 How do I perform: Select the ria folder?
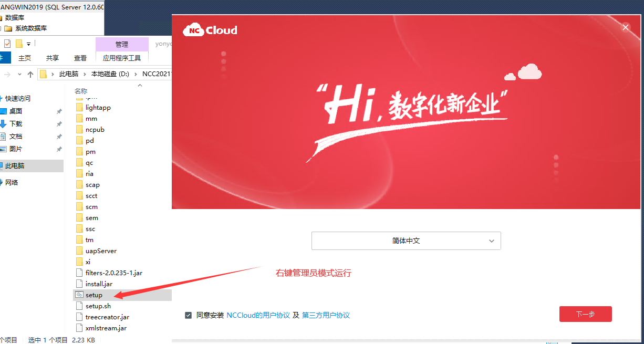click(x=89, y=174)
